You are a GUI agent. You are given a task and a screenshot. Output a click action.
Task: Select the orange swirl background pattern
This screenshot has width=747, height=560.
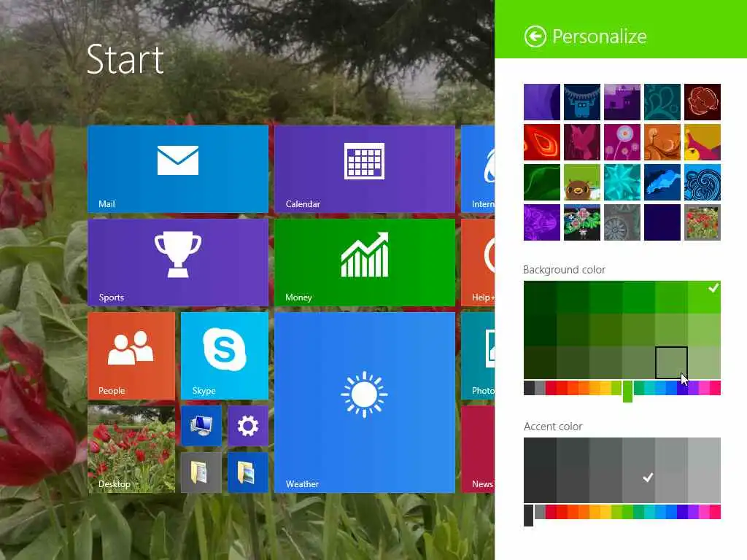click(662, 142)
